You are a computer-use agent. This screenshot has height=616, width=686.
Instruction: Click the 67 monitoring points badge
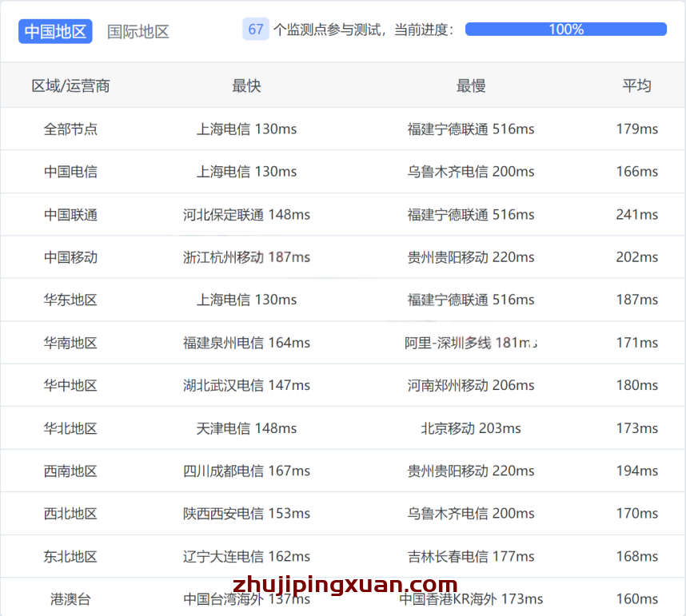(256, 30)
